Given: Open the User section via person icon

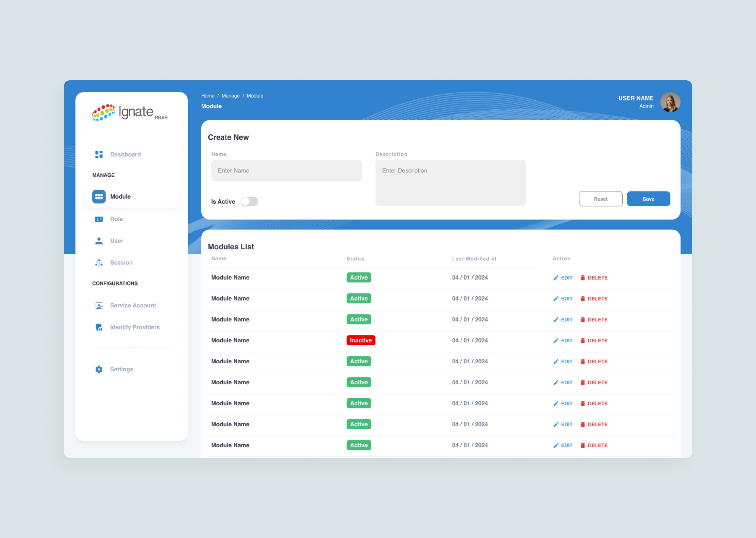Looking at the screenshot, I should point(99,241).
